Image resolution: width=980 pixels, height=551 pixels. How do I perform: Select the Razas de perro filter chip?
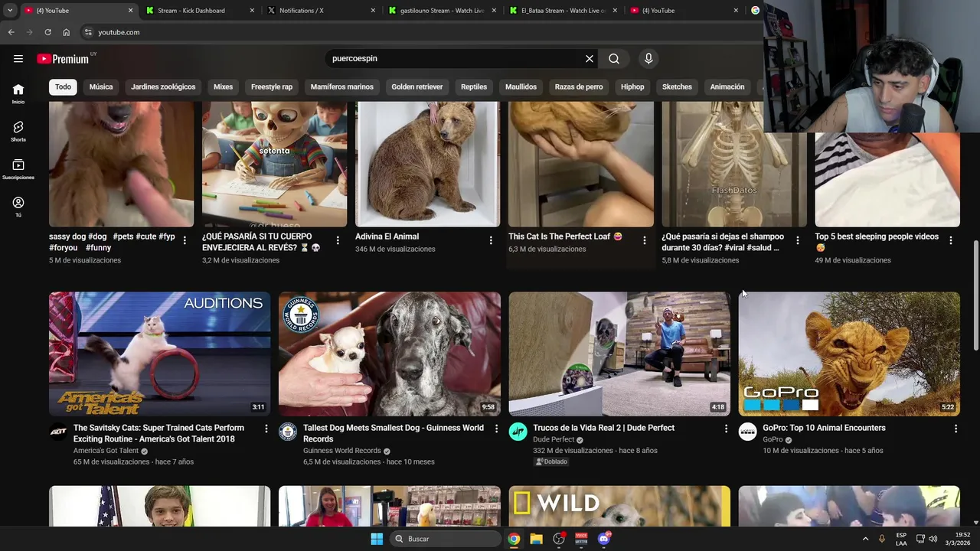point(579,86)
